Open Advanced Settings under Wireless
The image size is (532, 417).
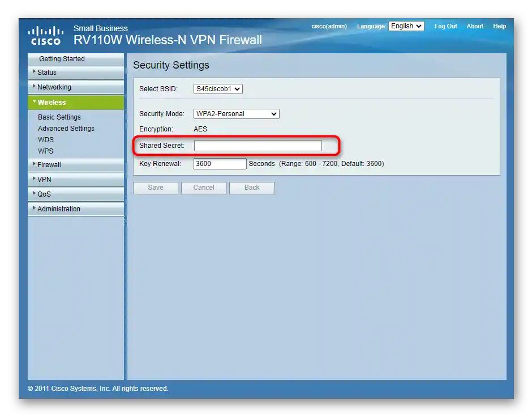(x=66, y=129)
